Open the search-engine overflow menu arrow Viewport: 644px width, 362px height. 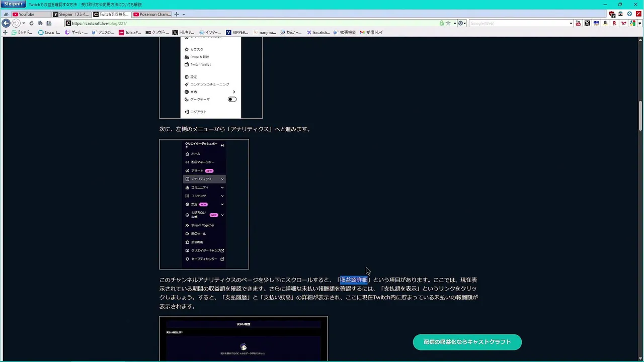click(x=639, y=23)
